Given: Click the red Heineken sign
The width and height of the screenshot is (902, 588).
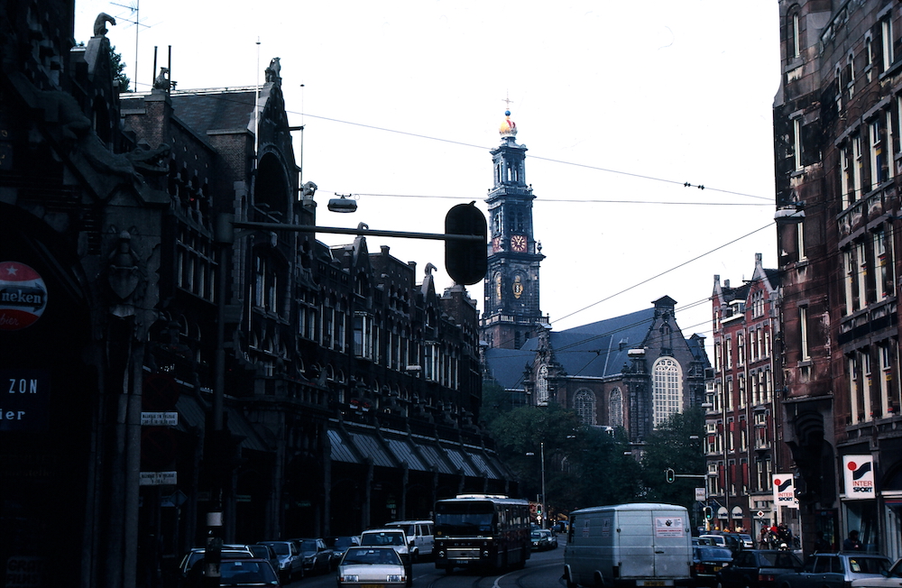Looking at the screenshot, I should pos(20,295).
